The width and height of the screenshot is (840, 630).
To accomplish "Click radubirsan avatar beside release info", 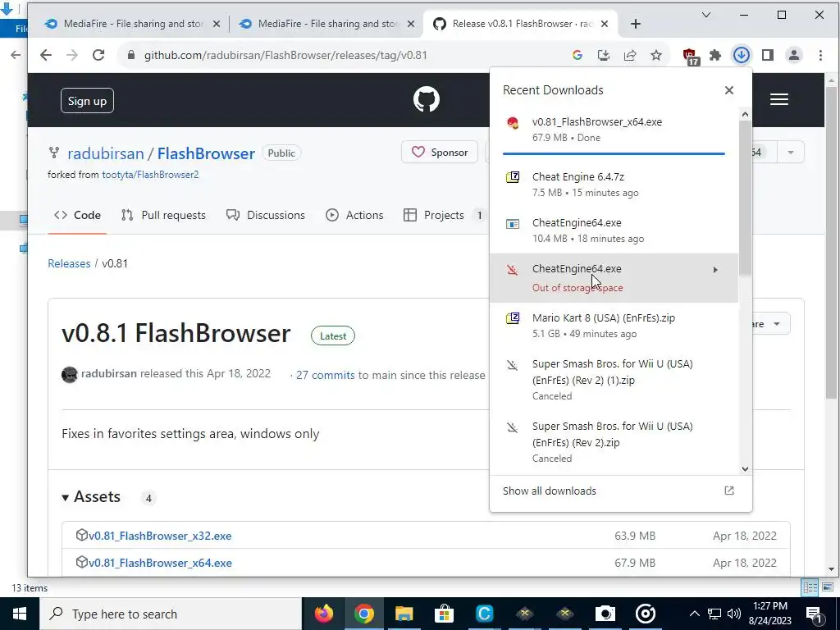I will click(x=70, y=374).
